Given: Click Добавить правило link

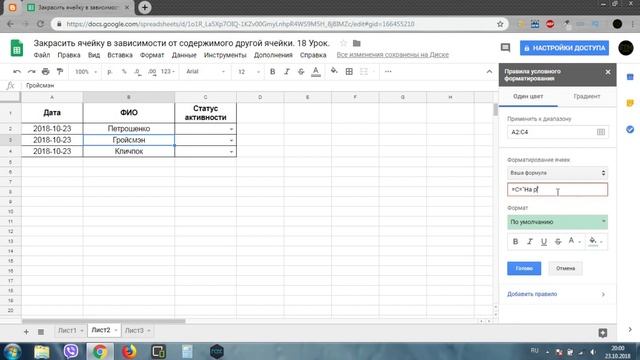Looking at the screenshot, I should (532, 294).
